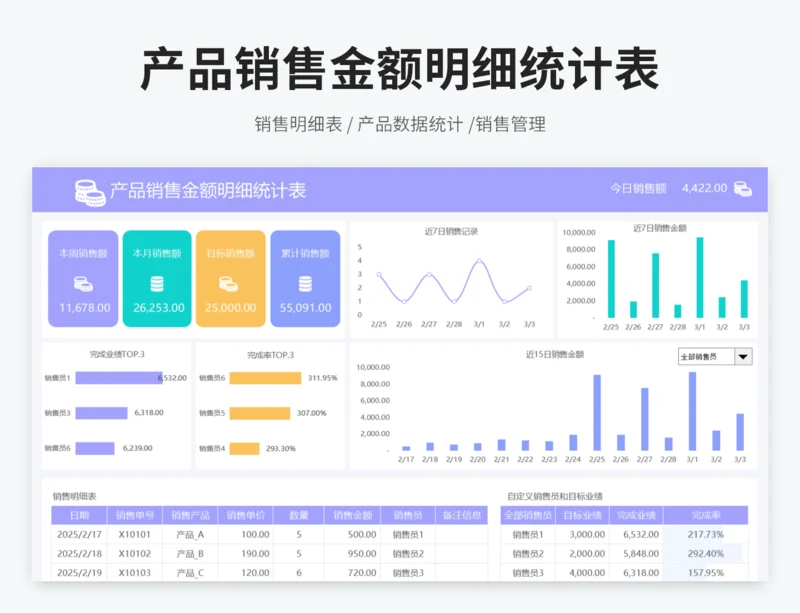Click the 全部销售员 table header
This screenshot has width=800, height=613.
point(528,515)
